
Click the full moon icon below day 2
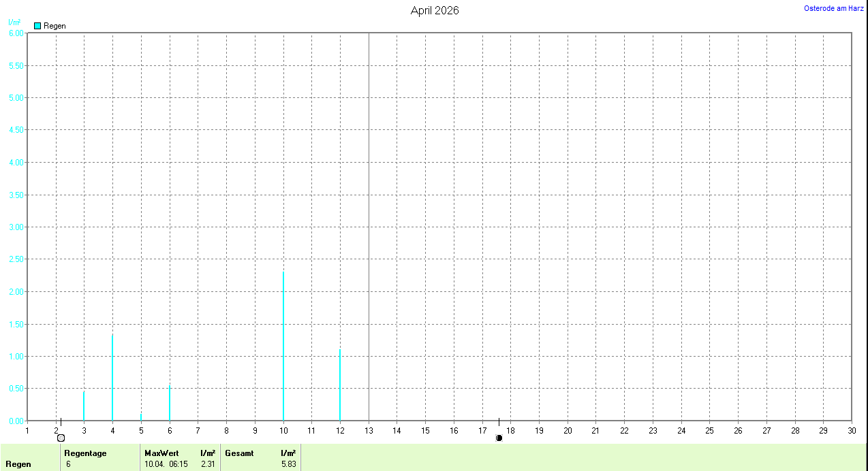61,438
